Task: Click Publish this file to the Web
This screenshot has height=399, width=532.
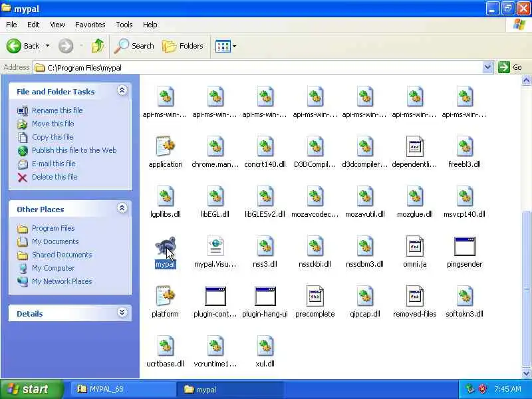Action: click(74, 150)
